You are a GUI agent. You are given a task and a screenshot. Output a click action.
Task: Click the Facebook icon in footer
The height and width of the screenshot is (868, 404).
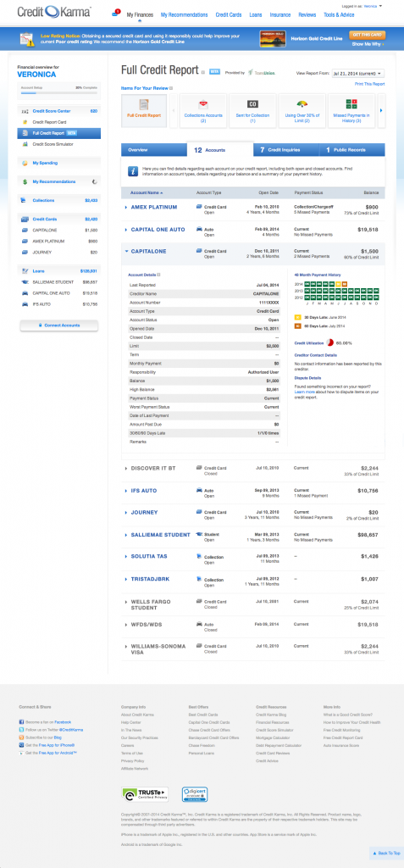[x=21, y=722]
